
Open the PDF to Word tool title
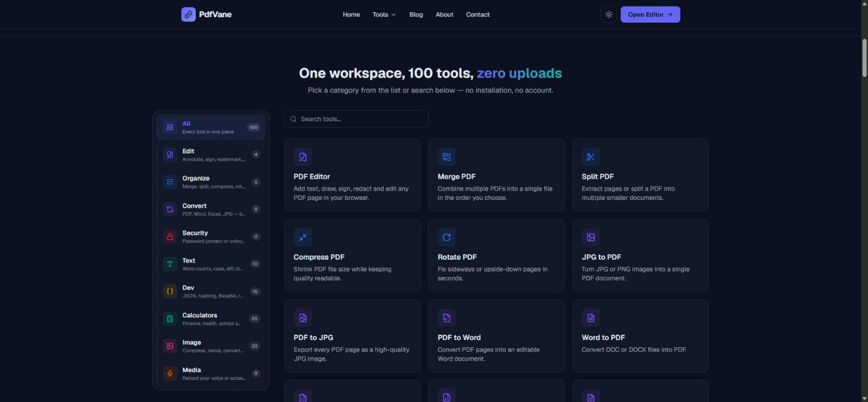pos(459,338)
